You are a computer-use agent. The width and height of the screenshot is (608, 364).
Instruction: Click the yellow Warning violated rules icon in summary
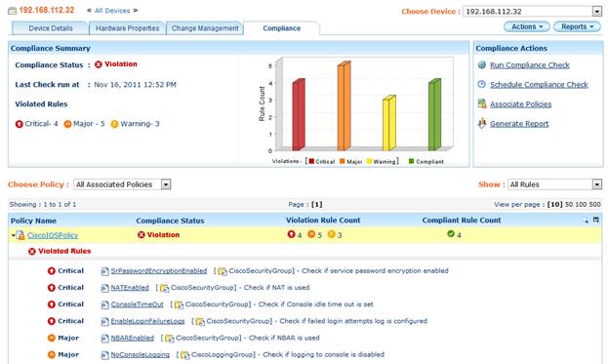(114, 124)
